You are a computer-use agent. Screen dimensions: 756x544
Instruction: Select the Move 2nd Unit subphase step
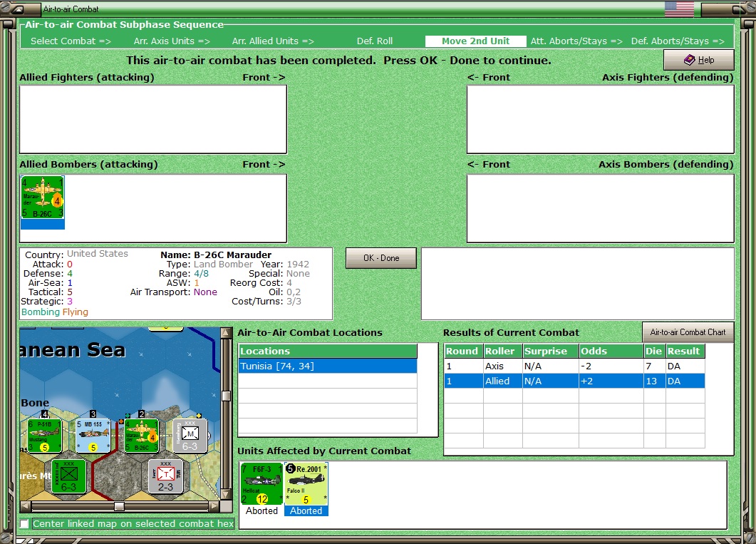(x=475, y=41)
